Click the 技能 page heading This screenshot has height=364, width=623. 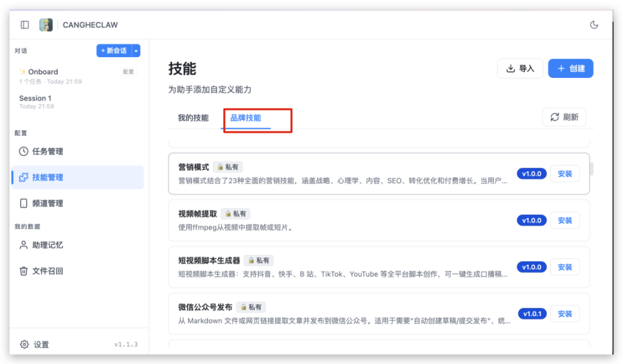coord(182,69)
